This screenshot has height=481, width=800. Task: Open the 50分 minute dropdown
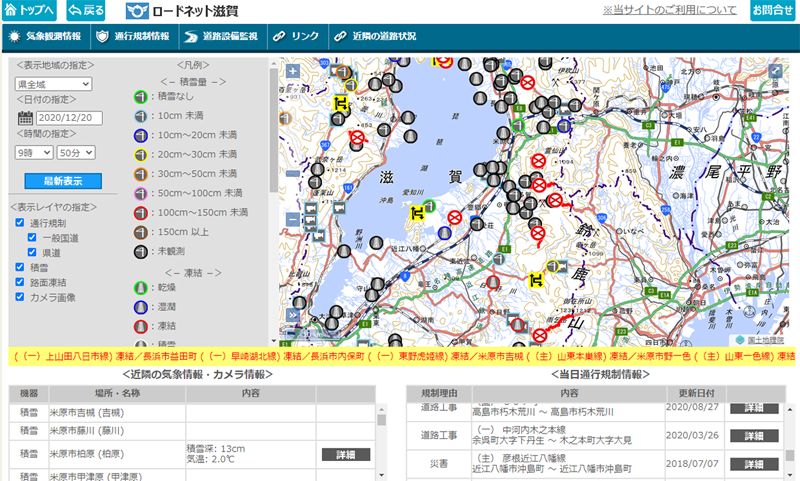pos(75,152)
